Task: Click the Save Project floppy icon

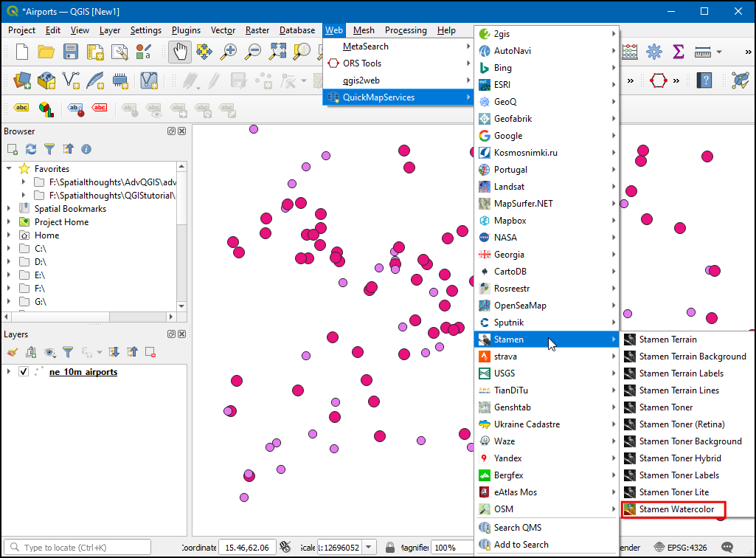Action: point(71,52)
